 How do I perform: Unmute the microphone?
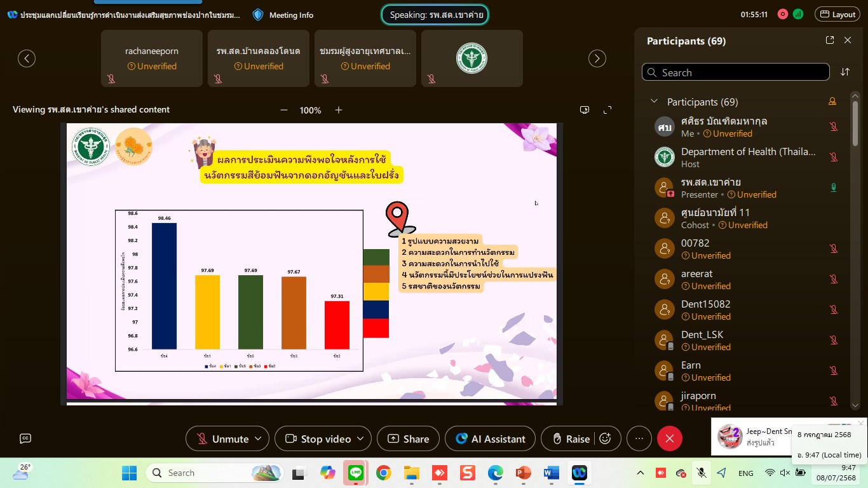tap(222, 438)
